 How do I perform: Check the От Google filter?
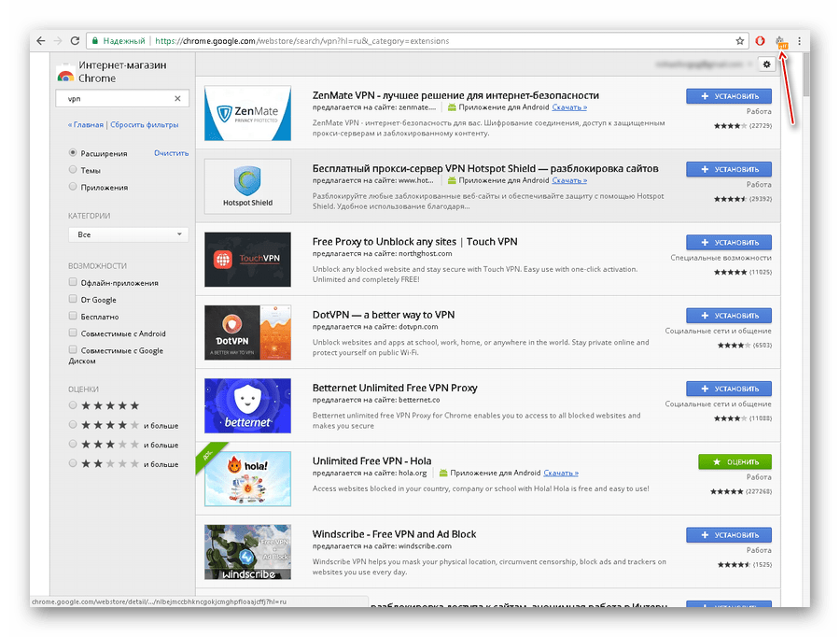pos(73,300)
